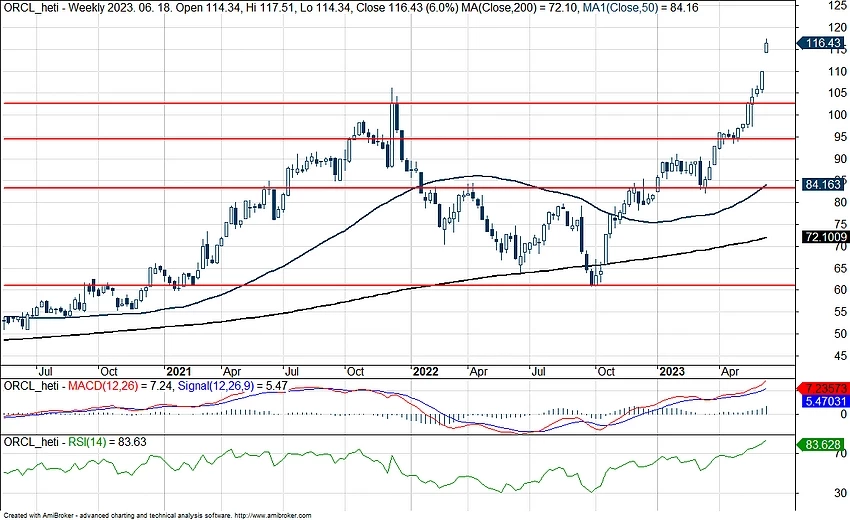850x520 pixels.
Task: Click the 60 price axis label
Action: coord(840,290)
